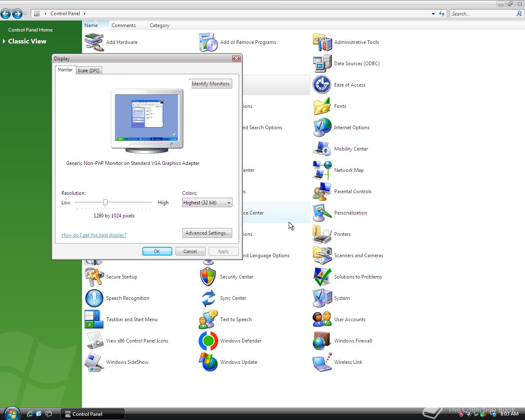Click the Control Panel breadcrumb arrow

click(x=84, y=14)
